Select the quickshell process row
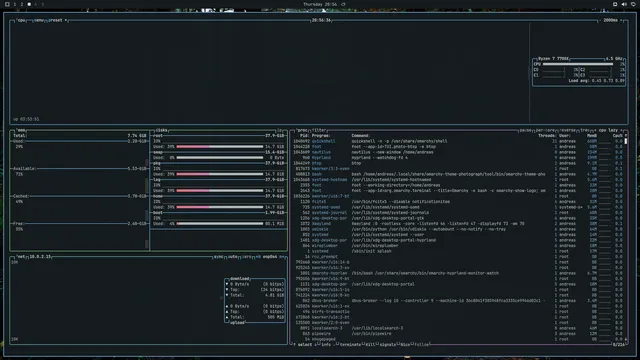Screen dimensions: 640x360 [x=457, y=141]
